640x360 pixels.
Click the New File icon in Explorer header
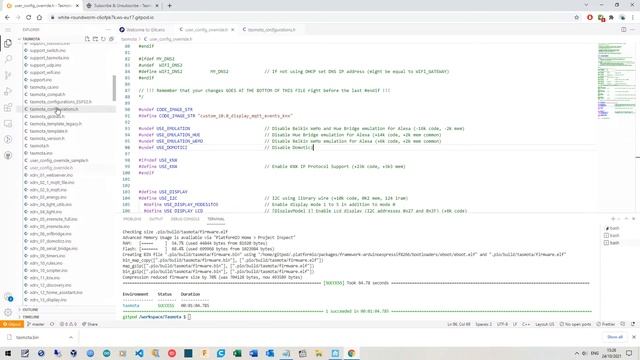coord(87,39)
